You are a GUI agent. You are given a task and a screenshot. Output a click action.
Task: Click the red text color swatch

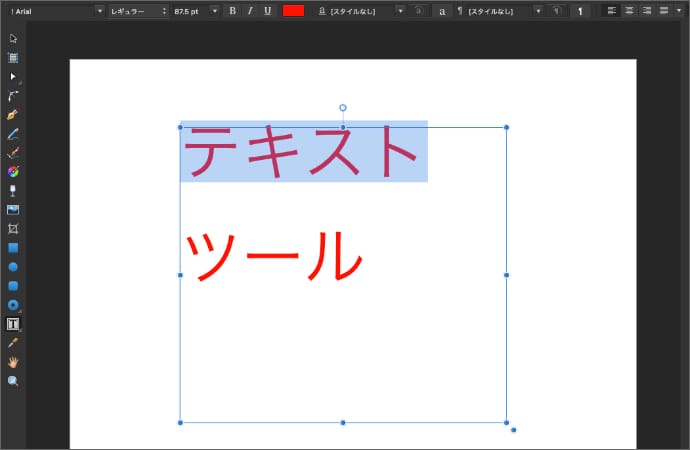pos(294,10)
